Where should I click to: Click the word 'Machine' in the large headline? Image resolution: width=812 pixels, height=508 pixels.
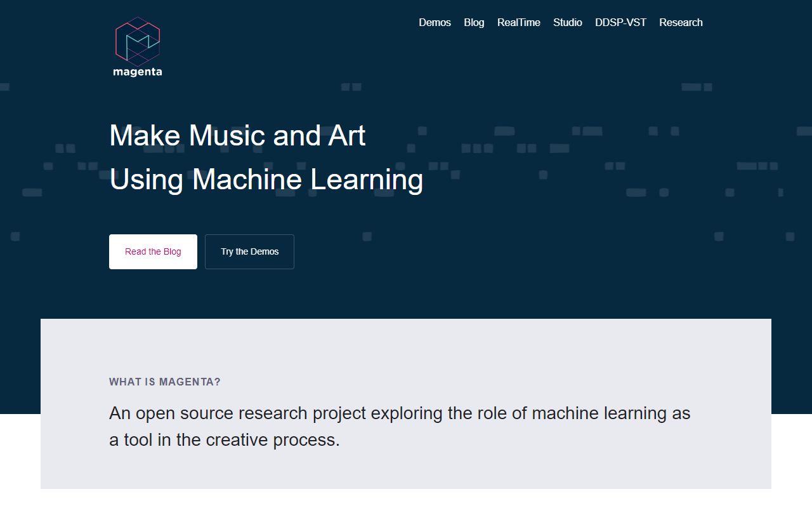click(x=247, y=179)
